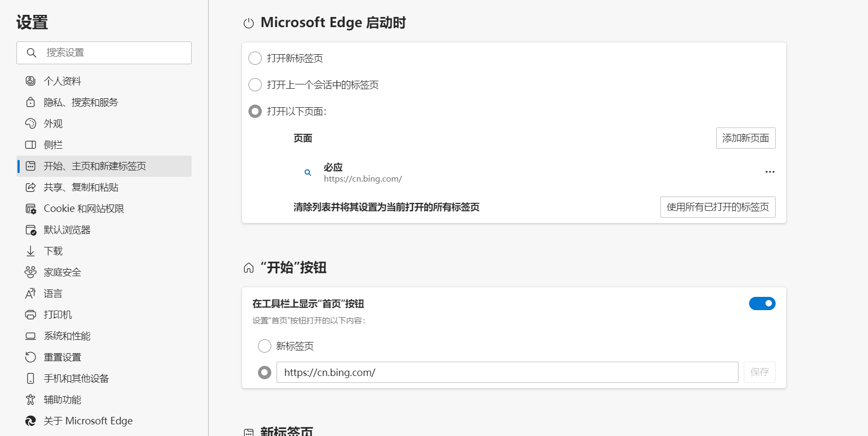Open 打印机 settings section
868x436 pixels.
click(104, 314)
